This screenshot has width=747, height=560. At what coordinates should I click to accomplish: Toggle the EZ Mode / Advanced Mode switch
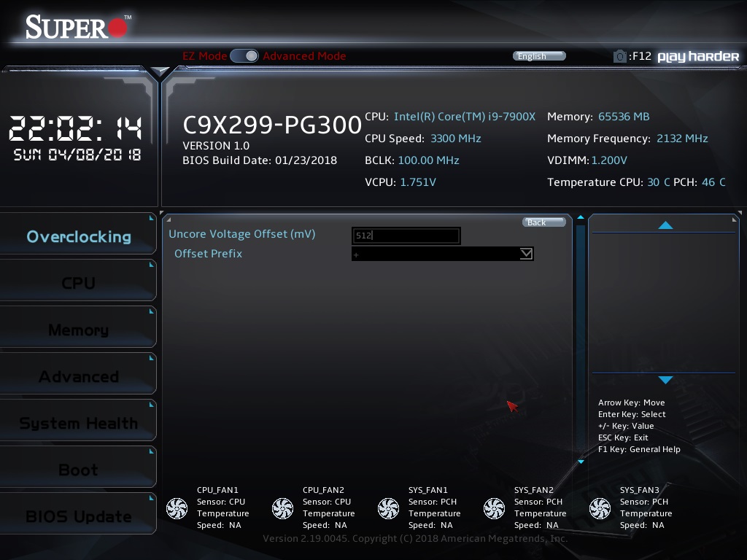click(244, 56)
